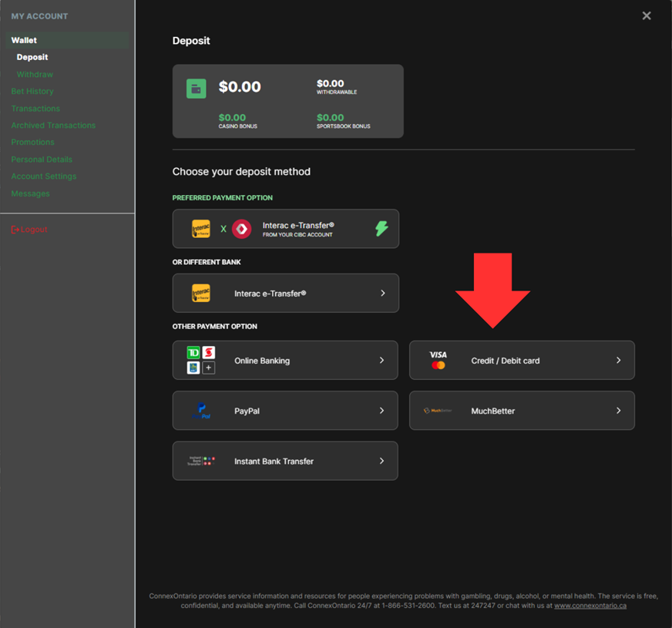The height and width of the screenshot is (628, 672).
Task: Open the www.connexontario.ca link
Action: tap(590, 606)
